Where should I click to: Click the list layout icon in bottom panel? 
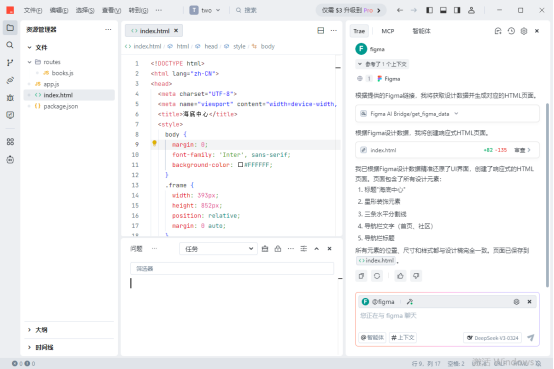tap(304, 249)
